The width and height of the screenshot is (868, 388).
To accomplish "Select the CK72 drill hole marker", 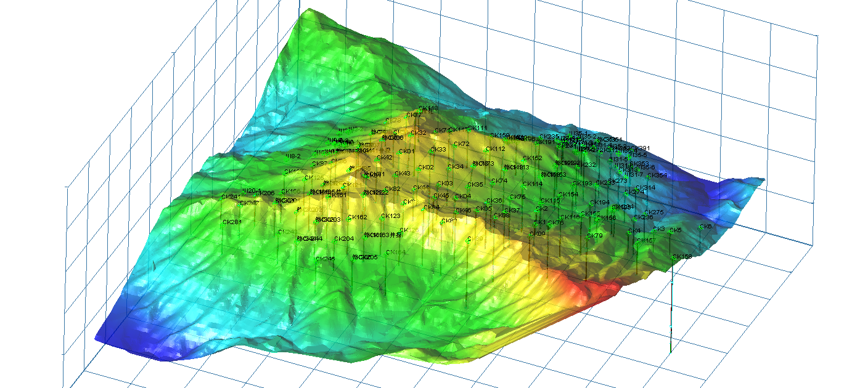I will tap(454, 145).
